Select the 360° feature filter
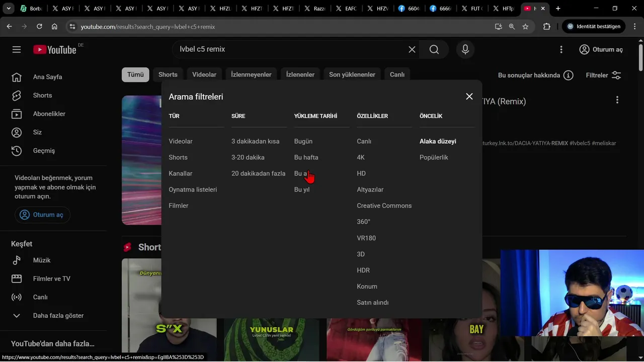The image size is (644, 362). (363, 222)
